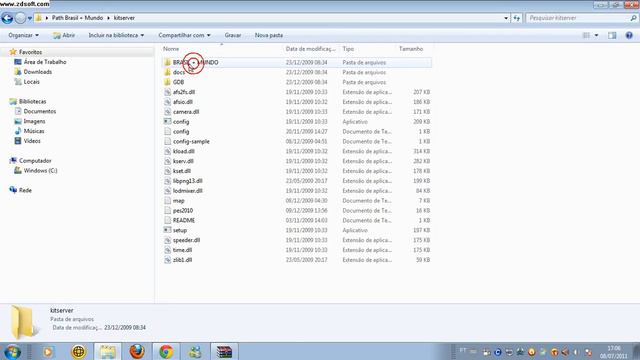Select Área de Trabalho in navigation pane
Viewport: 640px width, 360px height.
44,62
